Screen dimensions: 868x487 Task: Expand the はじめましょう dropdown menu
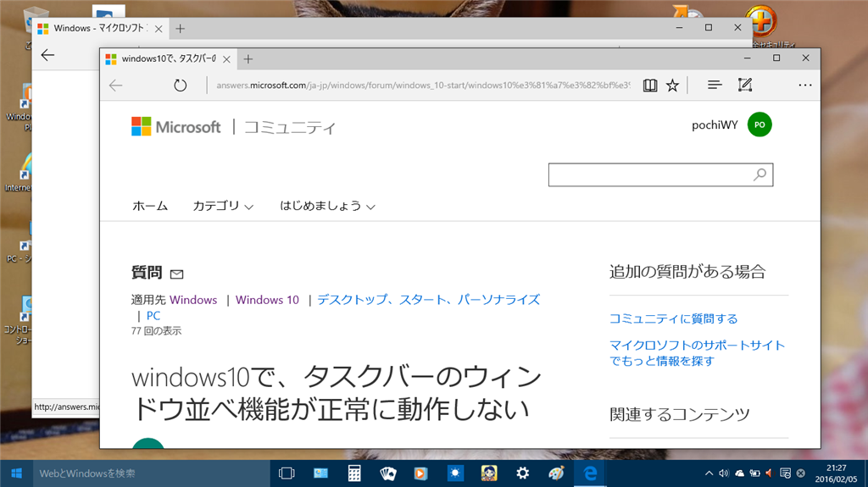click(328, 206)
